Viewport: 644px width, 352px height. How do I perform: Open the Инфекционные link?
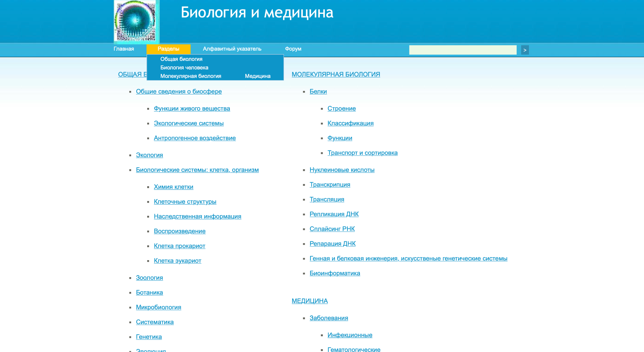click(x=350, y=335)
